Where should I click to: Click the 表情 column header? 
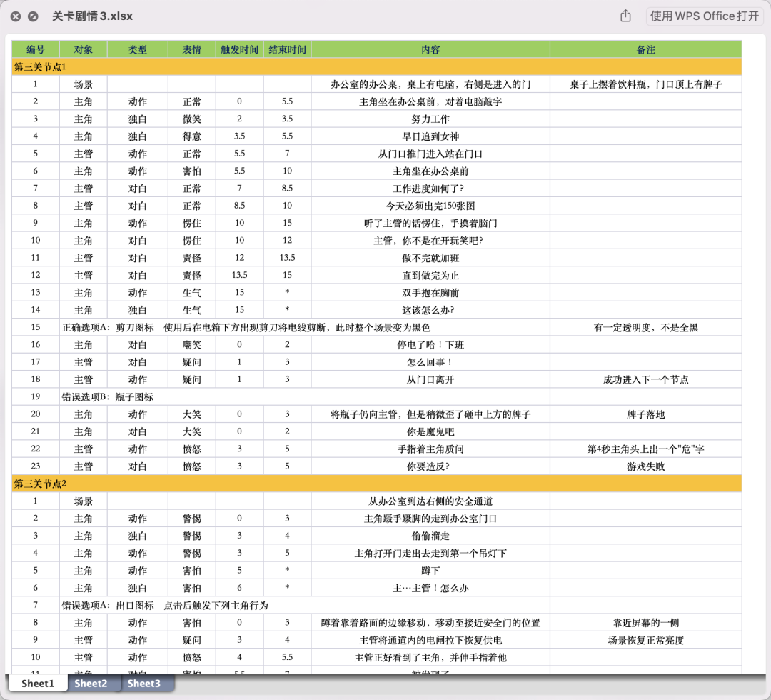(x=192, y=49)
